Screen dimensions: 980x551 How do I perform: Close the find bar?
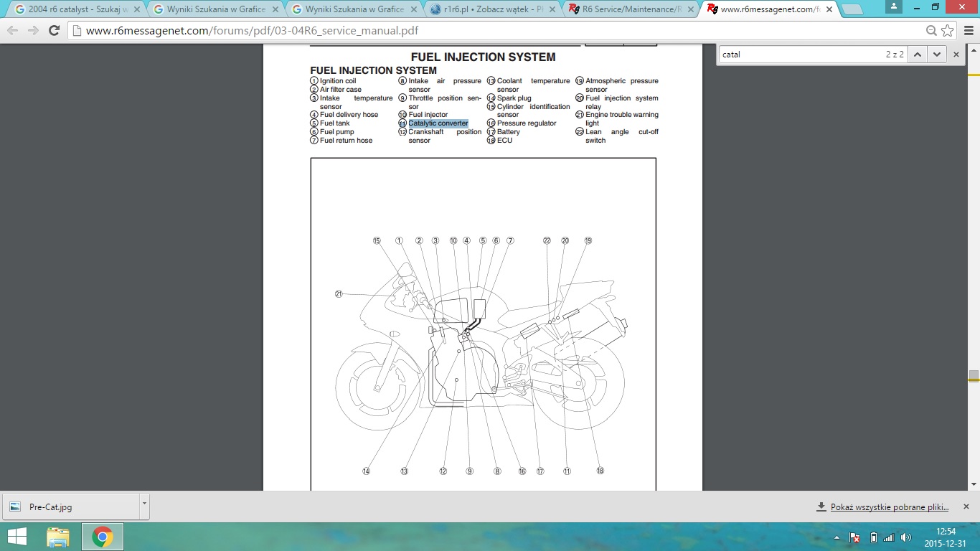(x=956, y=55)
